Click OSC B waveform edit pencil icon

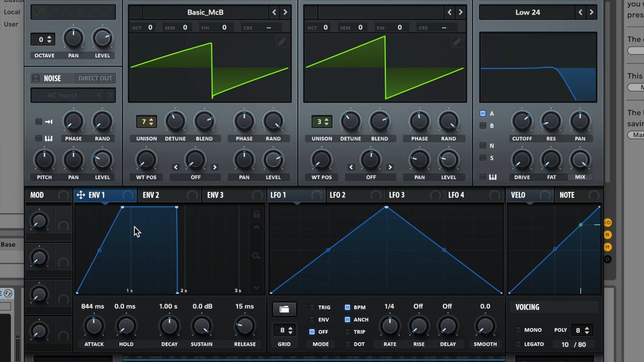click(x=457, y=42)
